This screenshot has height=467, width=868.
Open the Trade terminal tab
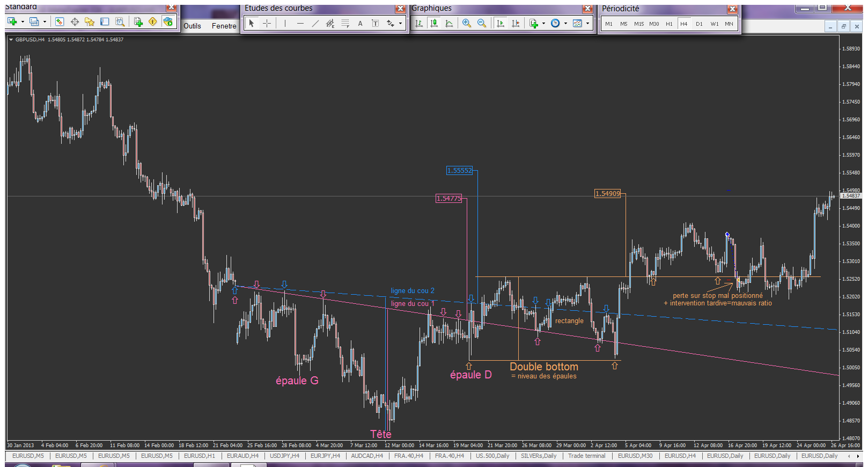[586, 456]
